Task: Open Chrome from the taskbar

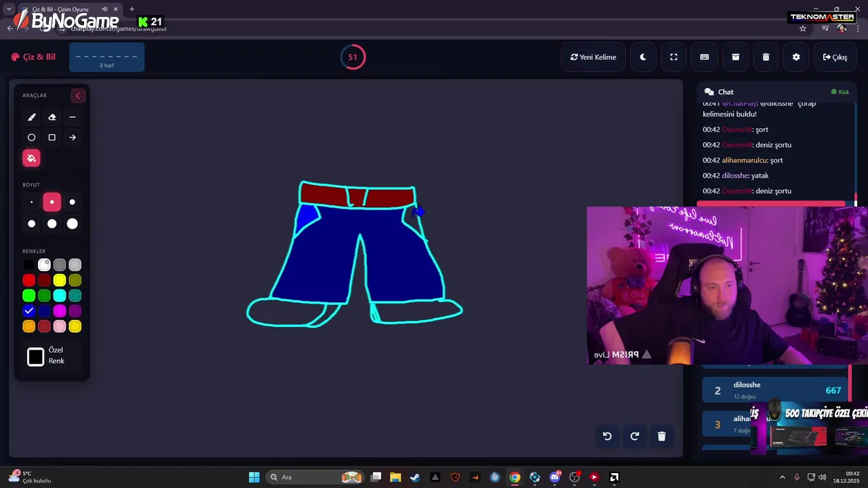Action: coord(515,477)
